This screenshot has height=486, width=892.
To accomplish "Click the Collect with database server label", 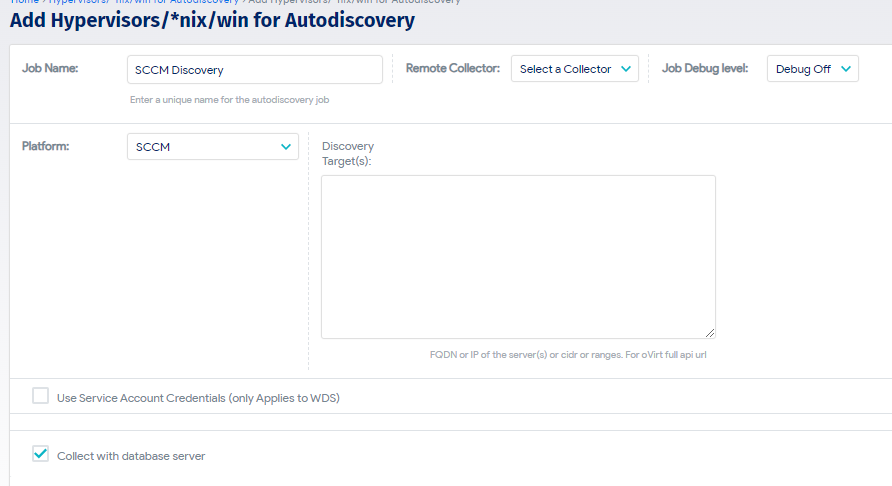I will click(x=131, y=456).
